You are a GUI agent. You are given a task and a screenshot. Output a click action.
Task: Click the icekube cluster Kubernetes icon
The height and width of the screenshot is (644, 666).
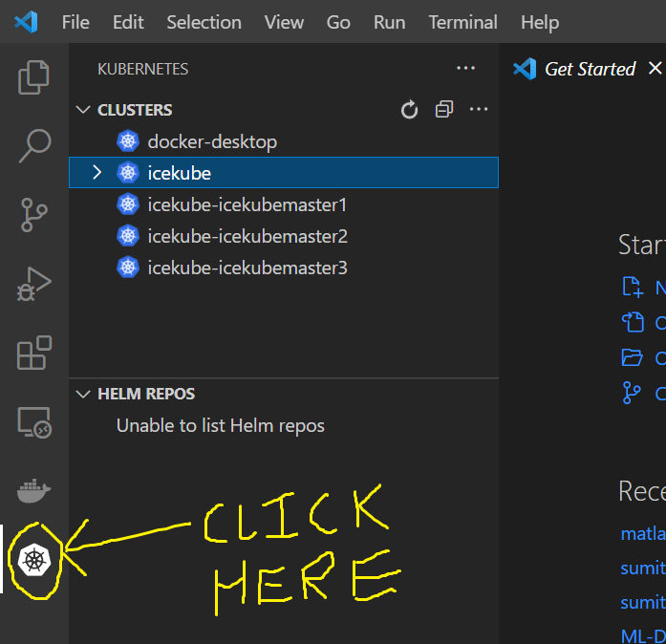point(128,173)
